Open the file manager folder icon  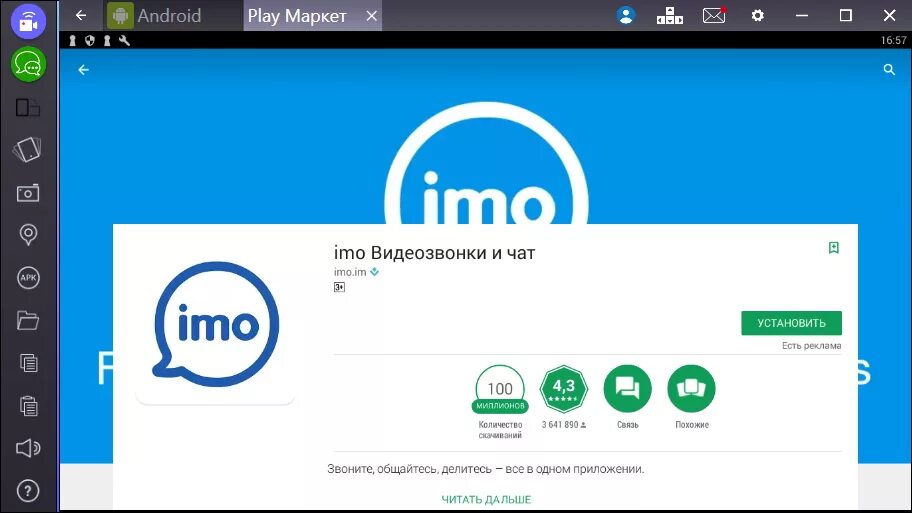[x=28, y=320]
